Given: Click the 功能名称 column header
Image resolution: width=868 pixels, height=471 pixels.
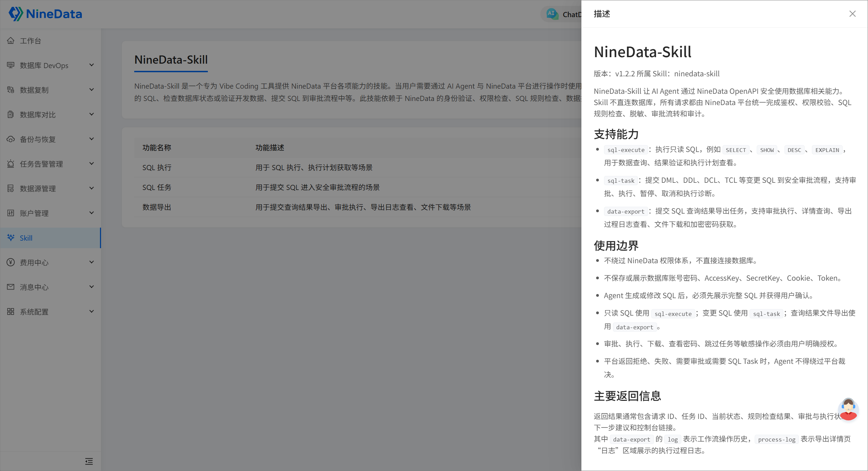Looking at the screenshot, I should pos(157,148).
